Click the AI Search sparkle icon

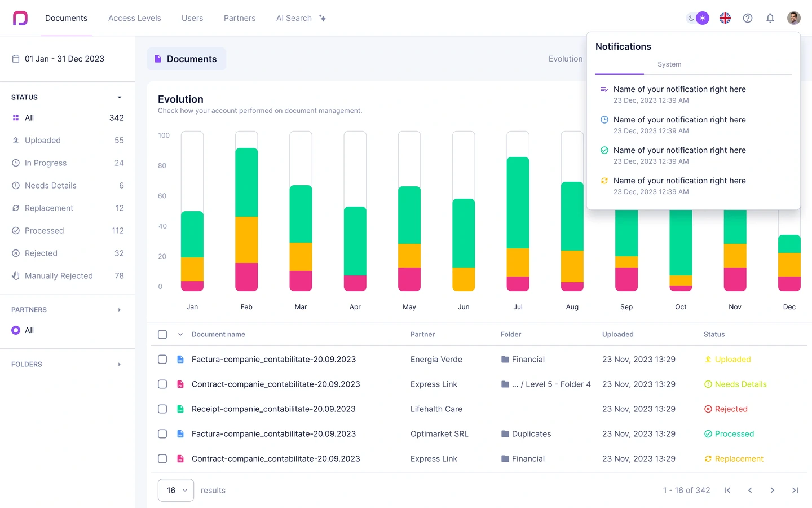tap(323, 18)
